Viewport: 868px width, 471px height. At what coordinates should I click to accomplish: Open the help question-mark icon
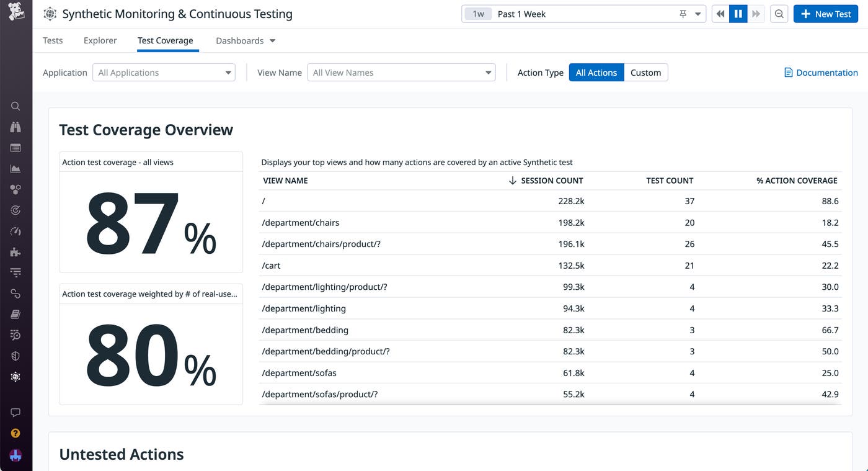click(15, 433)
